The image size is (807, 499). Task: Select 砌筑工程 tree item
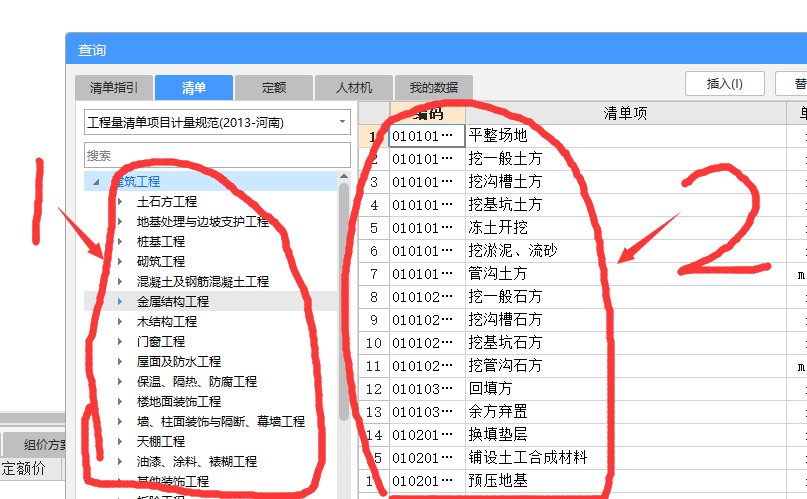(x=161, y=261)
